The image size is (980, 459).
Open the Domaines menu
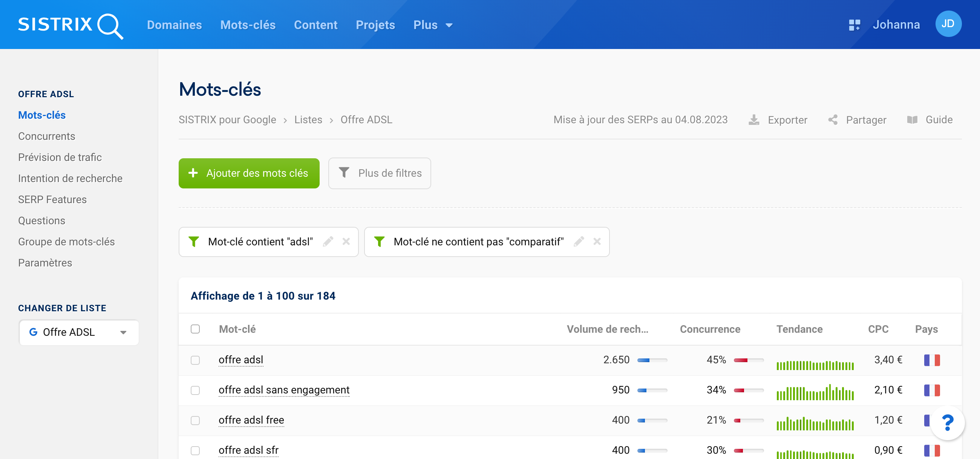pyautogui.click(x=174, y=25)
